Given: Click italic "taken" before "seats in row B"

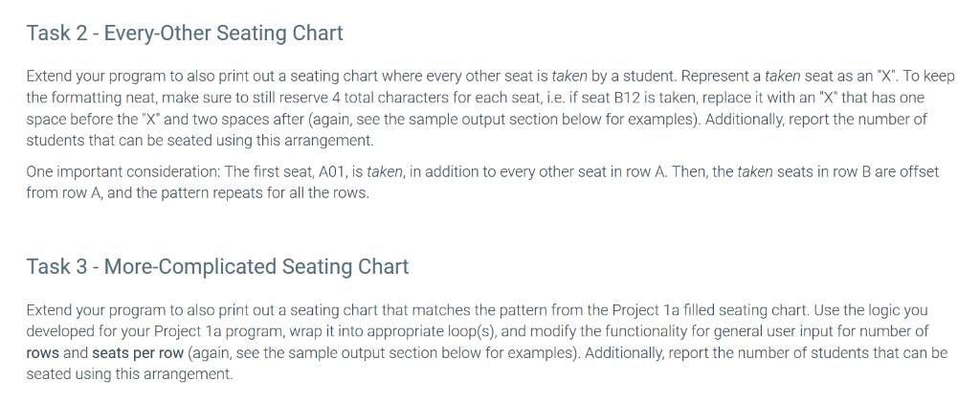Looking at the screenshot, I should (755, 172).
